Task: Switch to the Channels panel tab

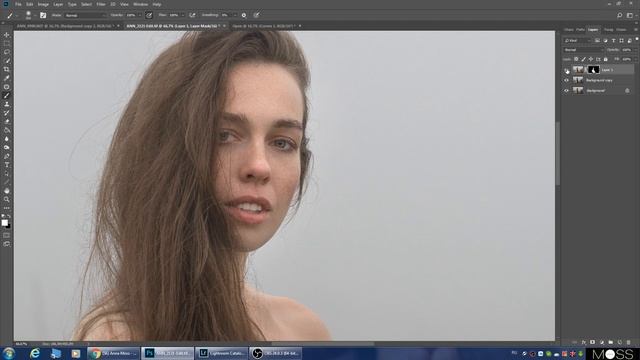Action: (x=569, y=30)
